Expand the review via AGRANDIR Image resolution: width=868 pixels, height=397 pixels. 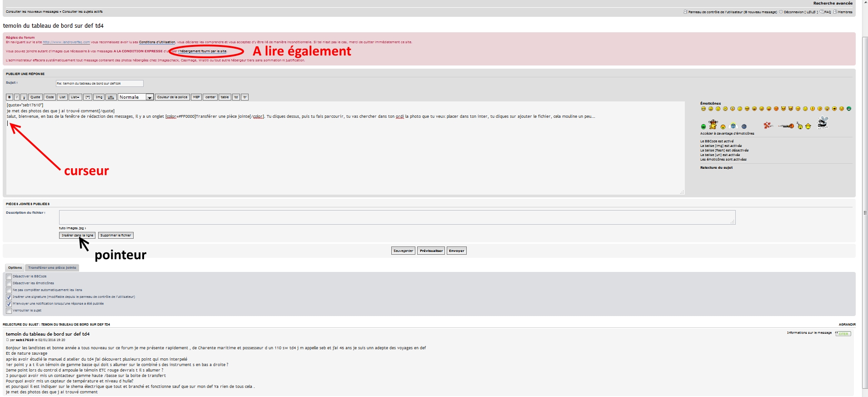[847, 325]
